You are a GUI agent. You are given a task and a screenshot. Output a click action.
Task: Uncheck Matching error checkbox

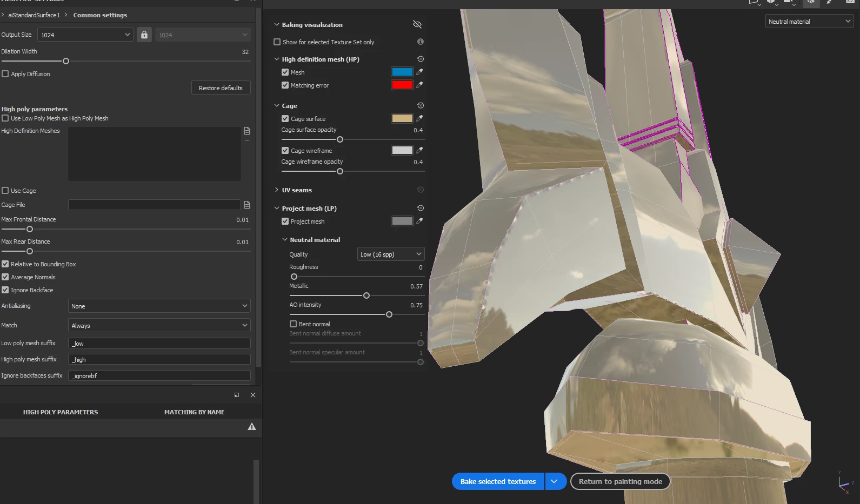[x=285, y=85]
